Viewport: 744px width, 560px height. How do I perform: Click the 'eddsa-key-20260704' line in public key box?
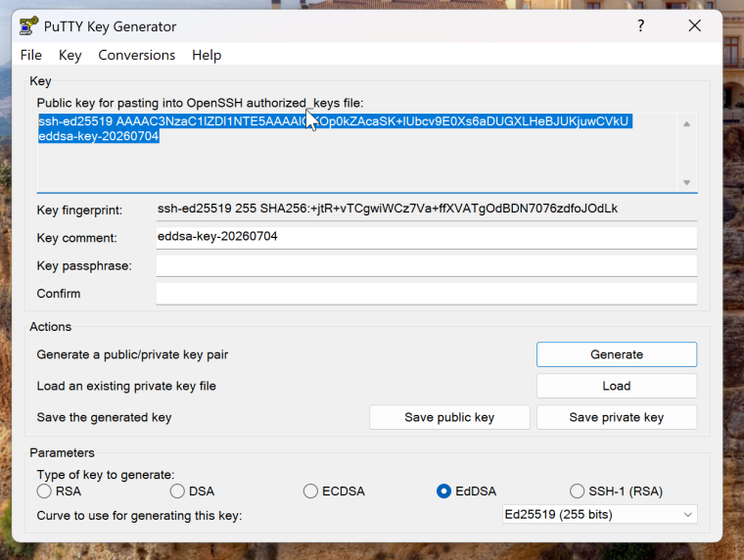pos(99,136)
